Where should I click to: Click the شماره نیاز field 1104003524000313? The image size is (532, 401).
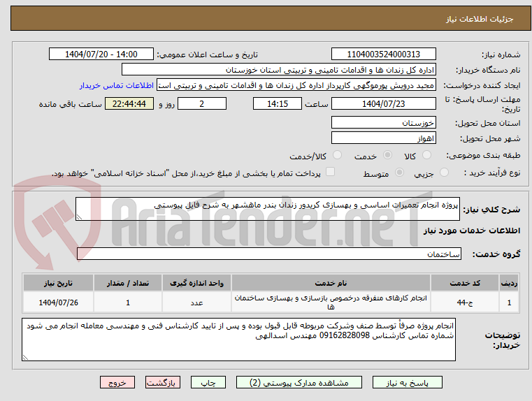pos(383,54)
